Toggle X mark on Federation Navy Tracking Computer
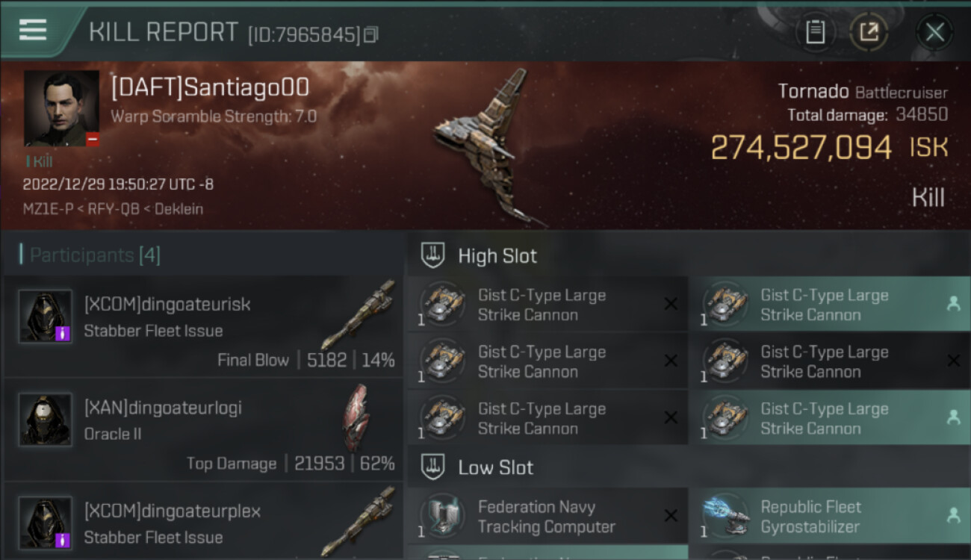The width and height of the screenshot is (971, 560). [x=671, y=515]
